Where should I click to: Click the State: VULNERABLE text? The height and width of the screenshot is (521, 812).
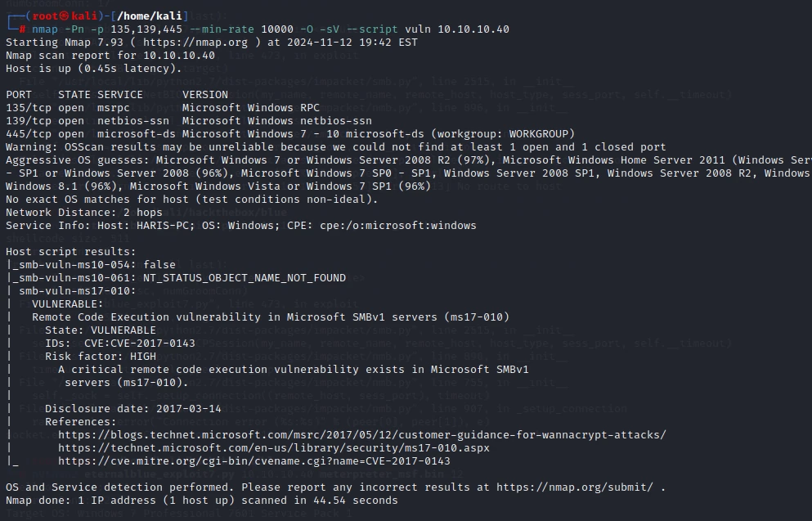(101, 330)
